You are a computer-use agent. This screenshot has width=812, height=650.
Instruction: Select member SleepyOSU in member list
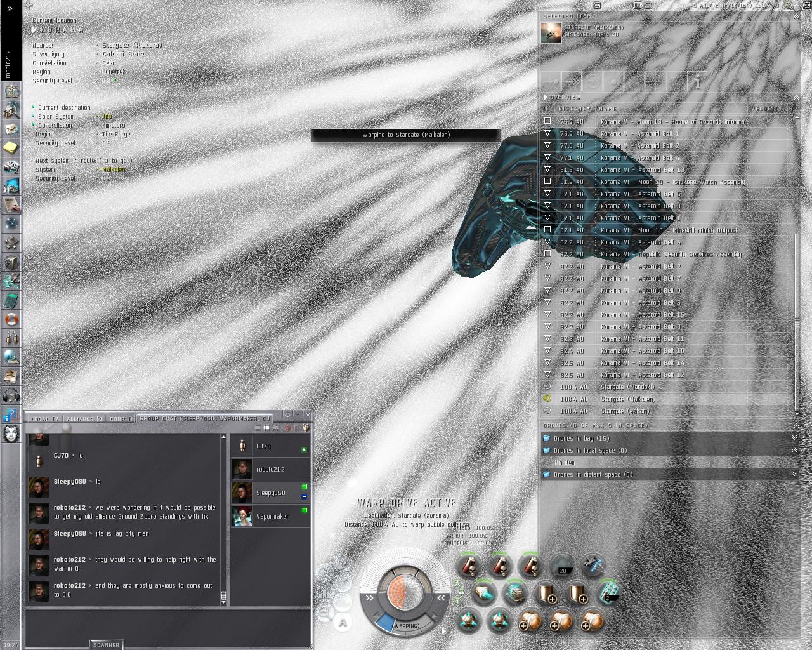270,493
